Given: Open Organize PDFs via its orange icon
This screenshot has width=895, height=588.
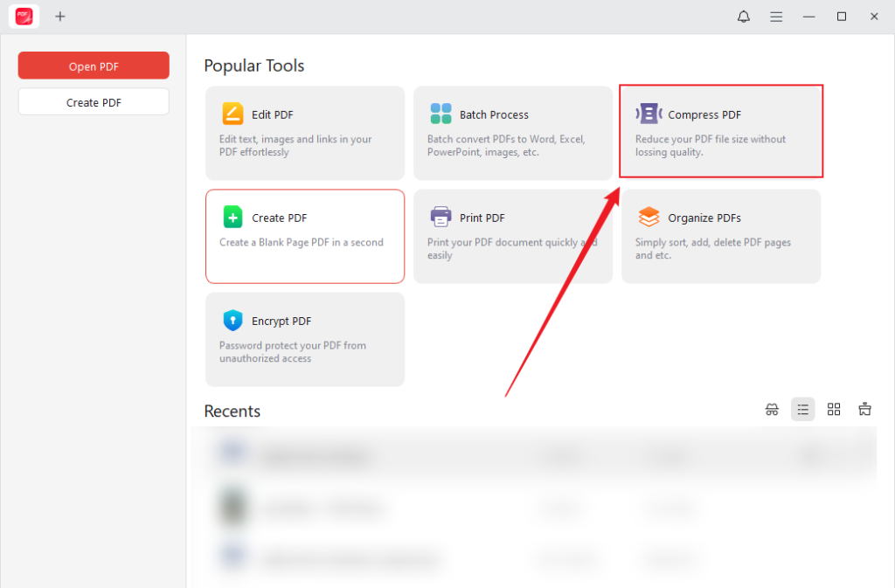Looking at the screenshot, I should [649, 216].
